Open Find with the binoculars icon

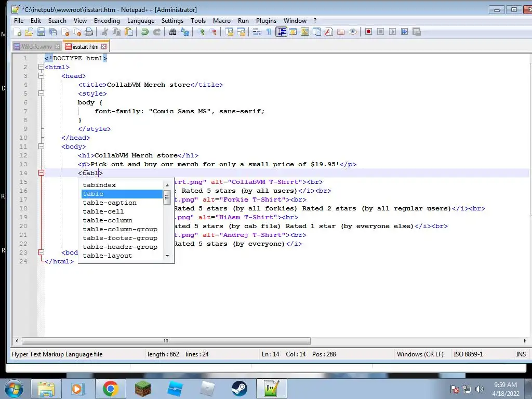coord(172,32)
